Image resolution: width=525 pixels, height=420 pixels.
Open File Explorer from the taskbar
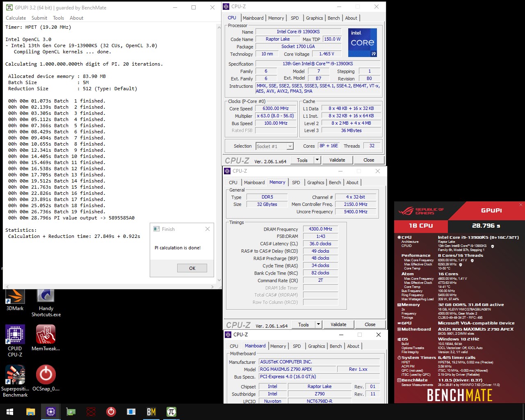point(31,411)
